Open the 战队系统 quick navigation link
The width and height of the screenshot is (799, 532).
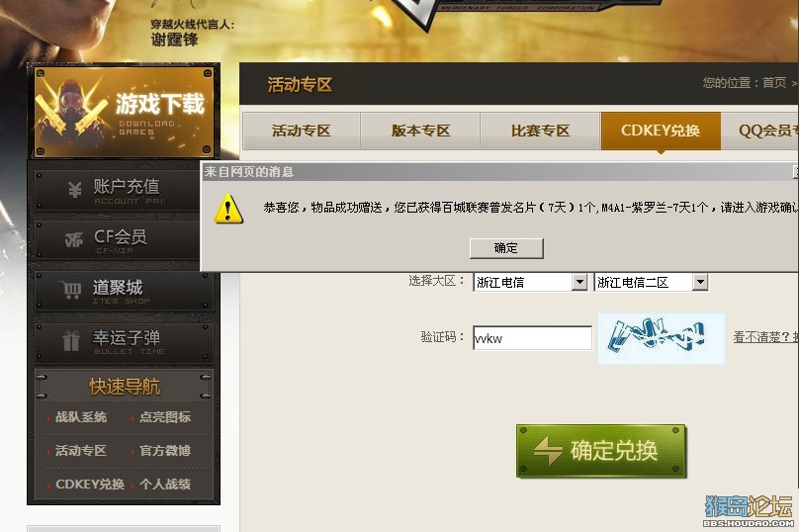click(x=81, y=417)
